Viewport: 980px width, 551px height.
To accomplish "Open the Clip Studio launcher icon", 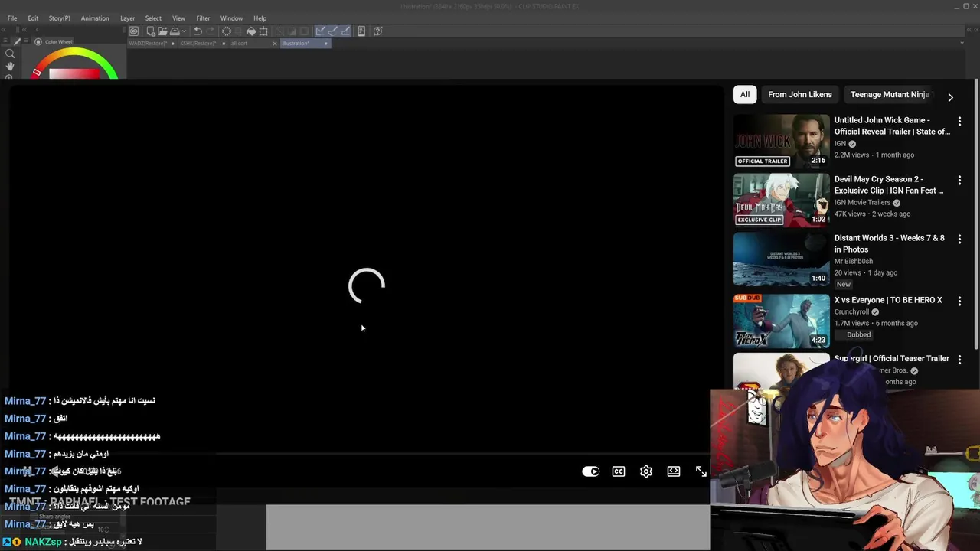I will pos(133,31).
